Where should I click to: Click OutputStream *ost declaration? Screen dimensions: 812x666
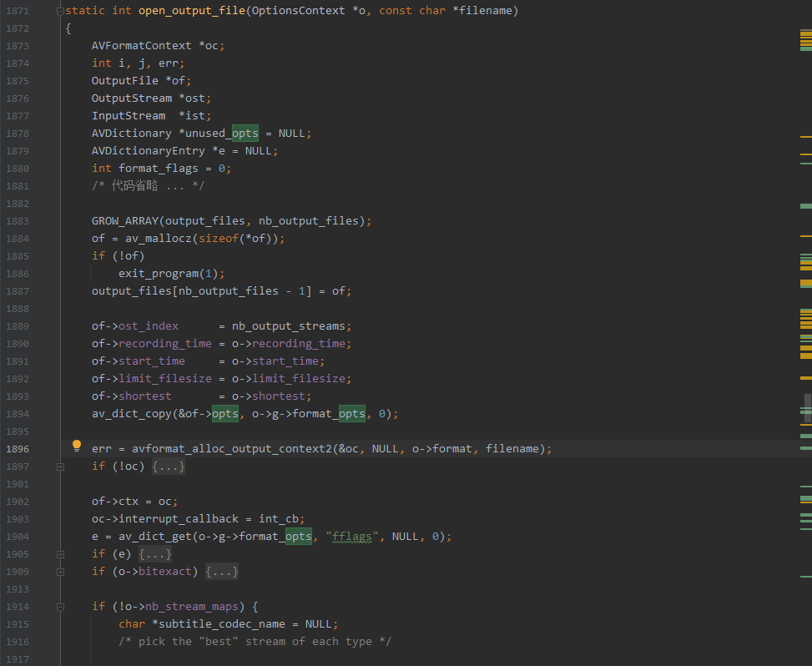[151, 98]
